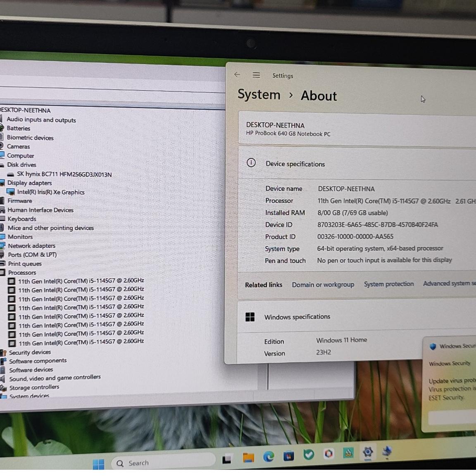Click the Windows Start button
476x476 pixels.
99,464
